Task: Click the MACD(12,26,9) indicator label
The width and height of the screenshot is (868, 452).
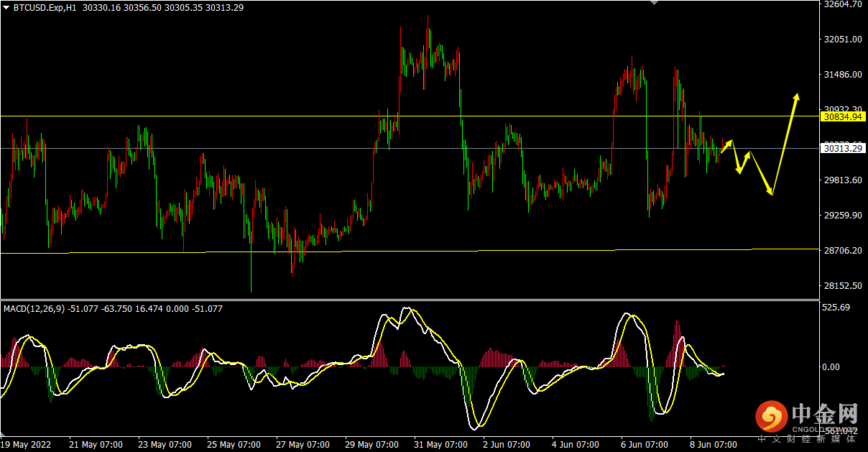Action: click(34, 309)
